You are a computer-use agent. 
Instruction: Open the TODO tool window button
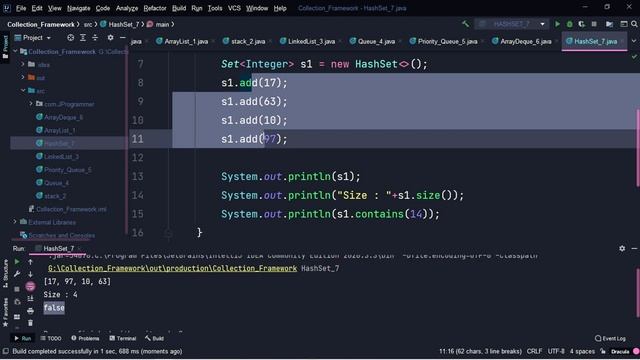coord(51,338)
